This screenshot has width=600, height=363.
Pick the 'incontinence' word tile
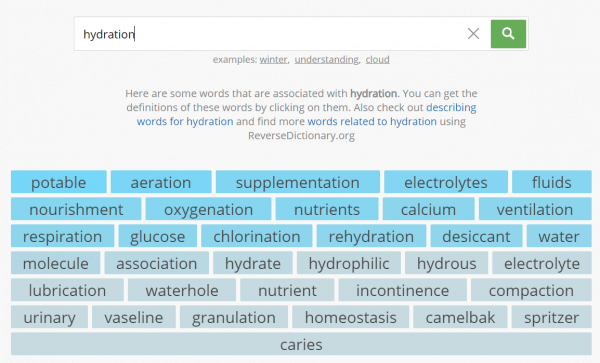[403, 290]
